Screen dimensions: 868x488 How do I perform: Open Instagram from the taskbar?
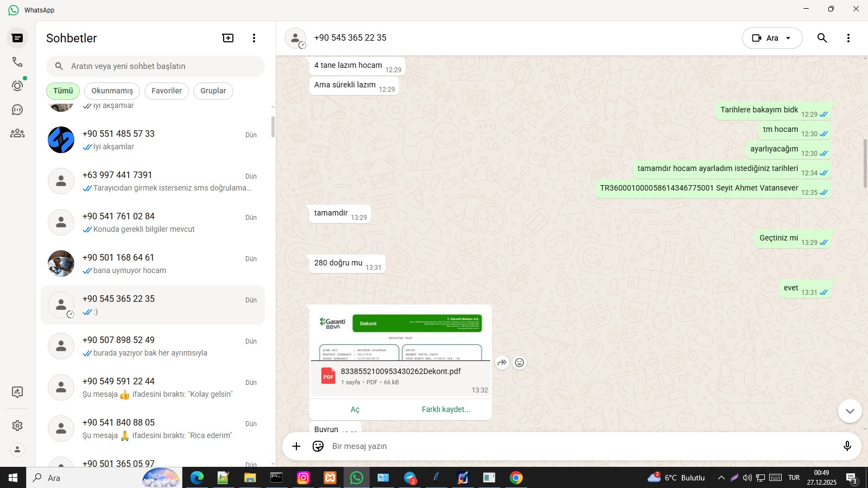[303, 478]
